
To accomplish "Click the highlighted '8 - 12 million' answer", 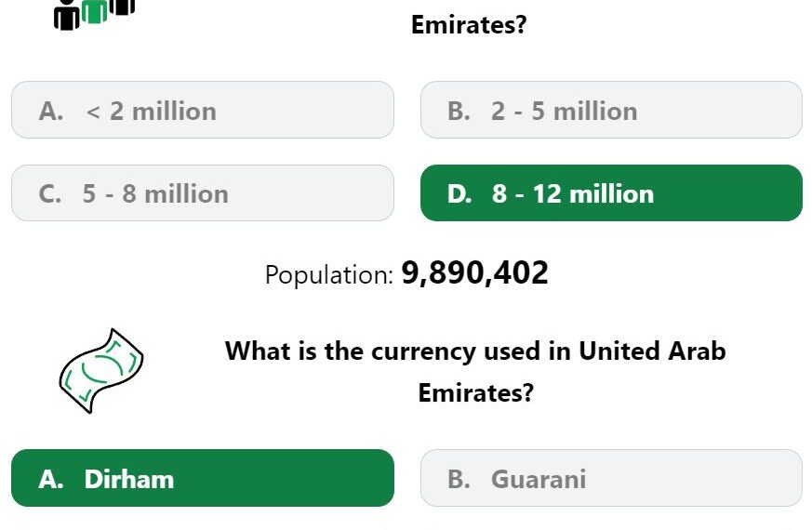I will (x=611, y=193).
